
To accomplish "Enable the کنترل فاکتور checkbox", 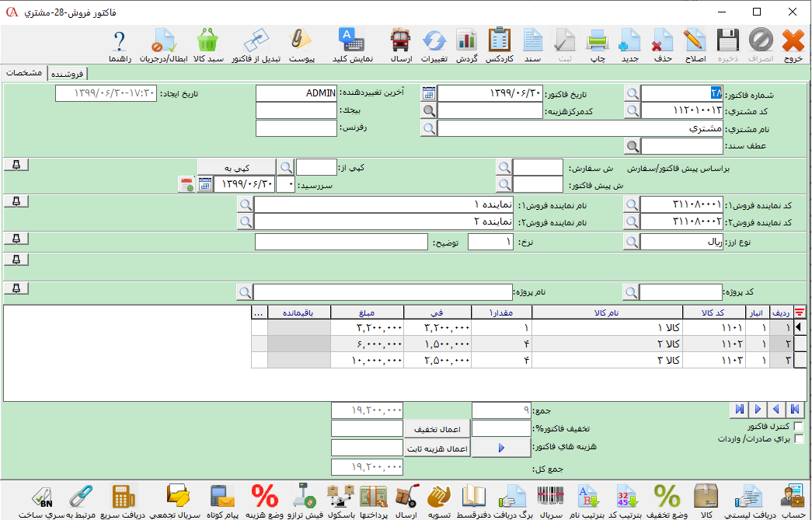I will pos(798,427).
